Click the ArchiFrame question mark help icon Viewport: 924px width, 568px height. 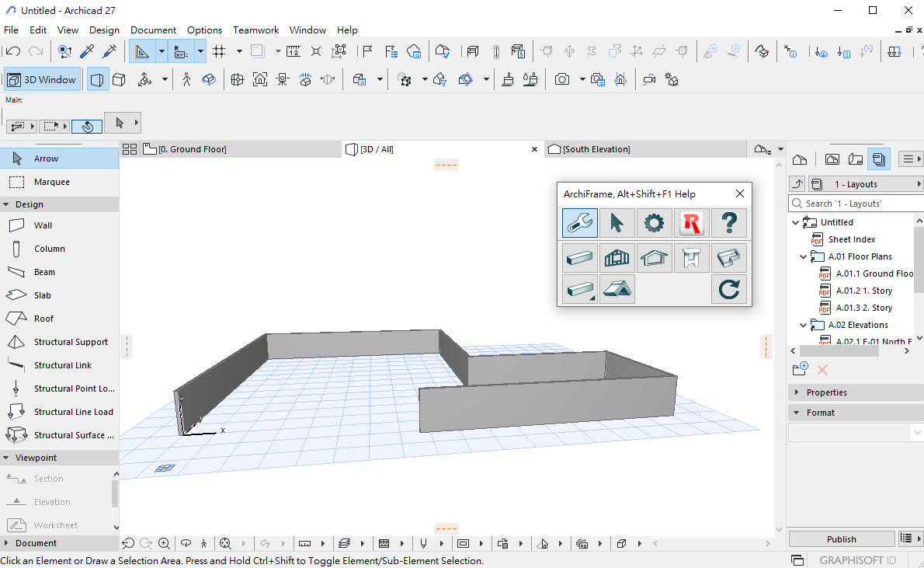pos(729,223)
